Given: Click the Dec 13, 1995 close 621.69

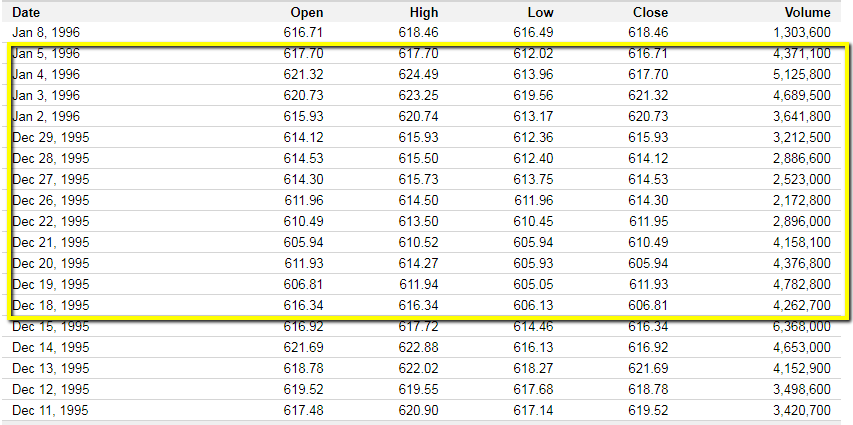Looking at the screenshot, I should 648,368.
